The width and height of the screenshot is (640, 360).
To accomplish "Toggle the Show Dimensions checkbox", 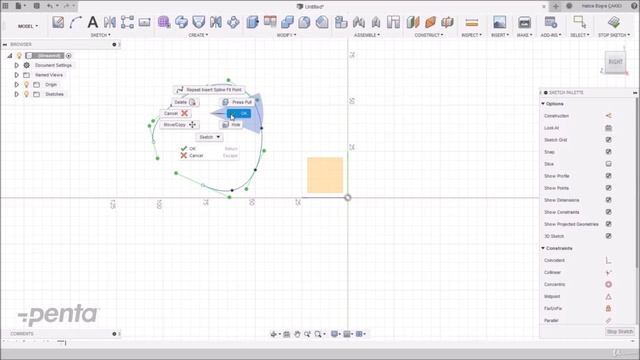I will pos(608,200).
